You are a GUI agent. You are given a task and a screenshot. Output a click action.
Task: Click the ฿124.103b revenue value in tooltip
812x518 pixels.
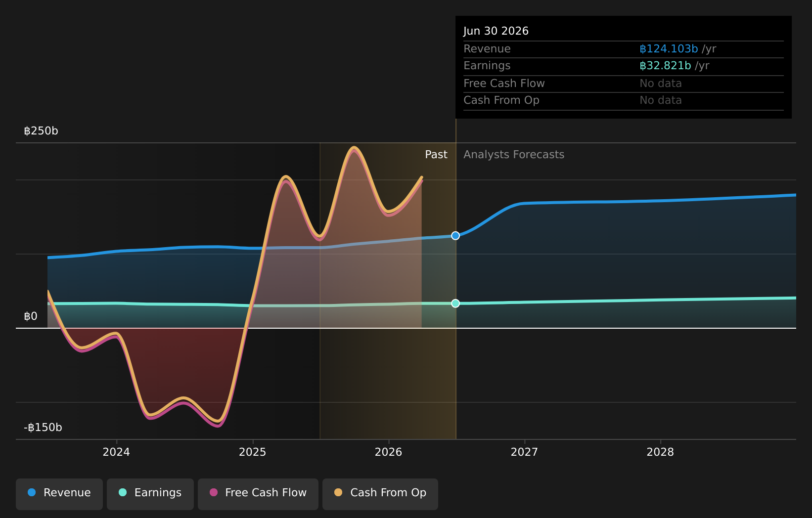669,49
